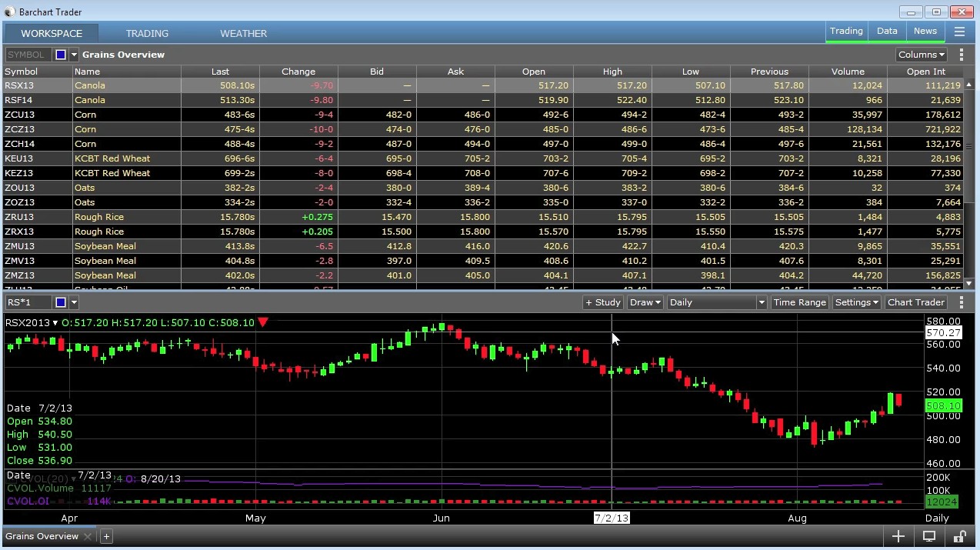Select the ZCU13 Corn row

(x=483, y=115)
